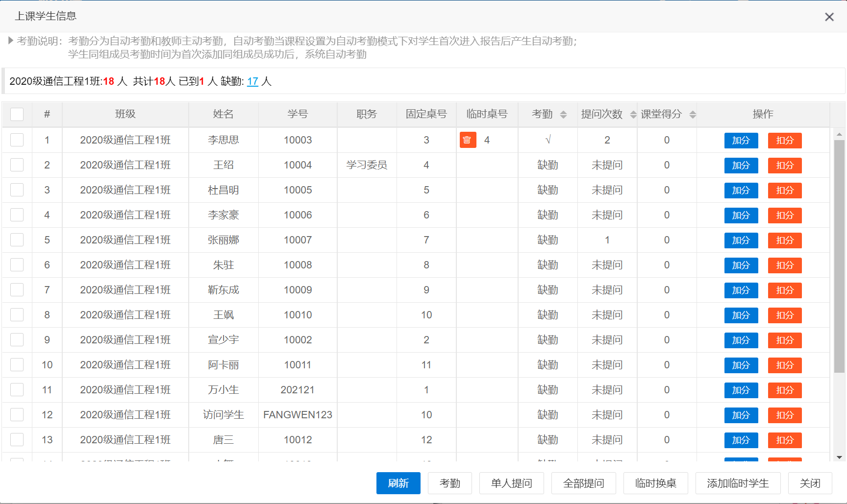Tick the checkbox for 万小生
This screenshot has width=847, height=504.
click(x=17, y=390)
